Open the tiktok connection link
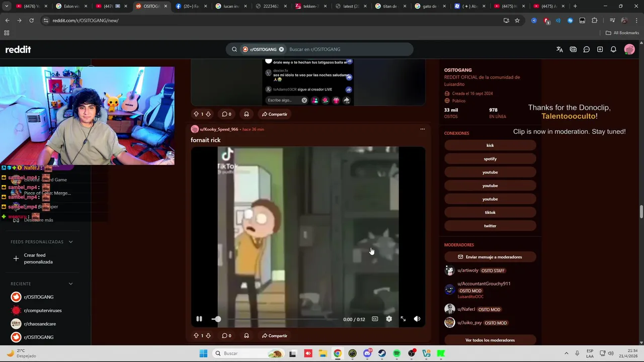644x362 pixels. [x=490, y=212]
